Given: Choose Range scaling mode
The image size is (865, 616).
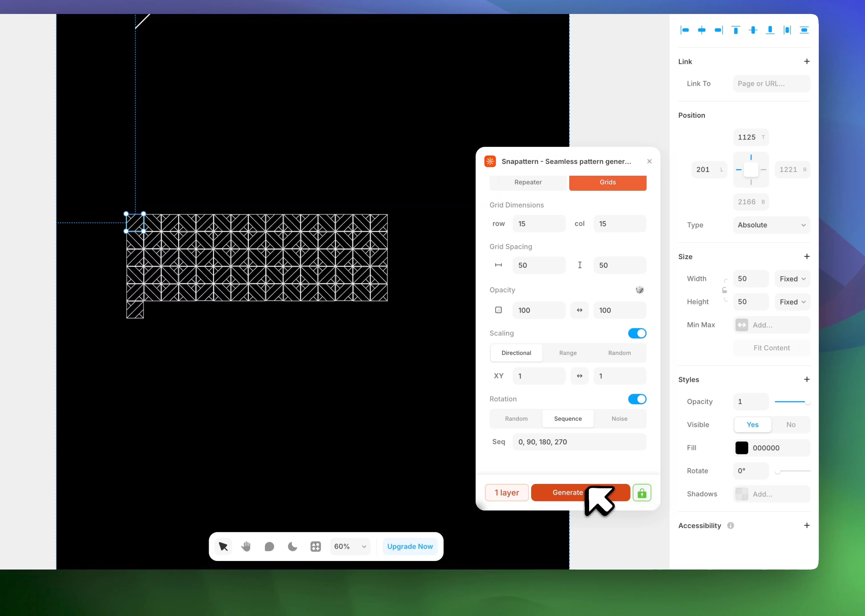Looking at the screenshot, I should [567, 353].
